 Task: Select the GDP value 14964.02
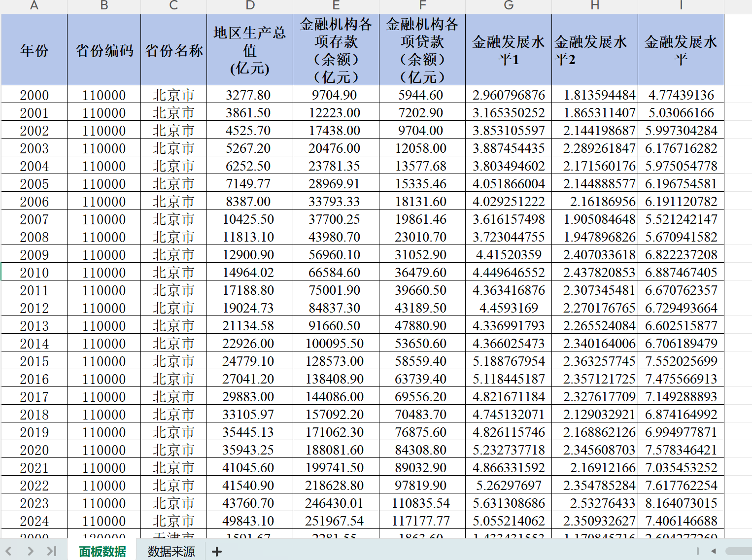tap(250, 272)
